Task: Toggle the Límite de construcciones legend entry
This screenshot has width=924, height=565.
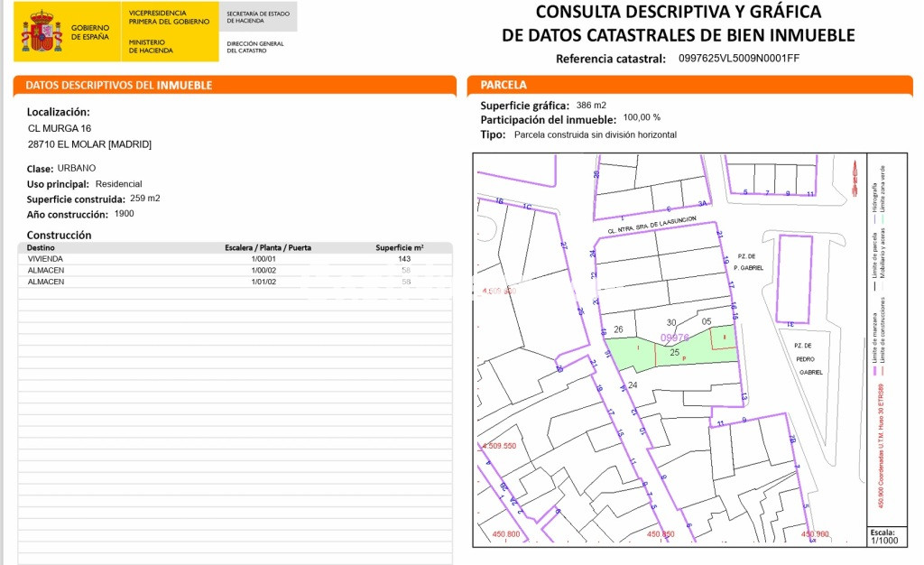Action: click(882, 370)
